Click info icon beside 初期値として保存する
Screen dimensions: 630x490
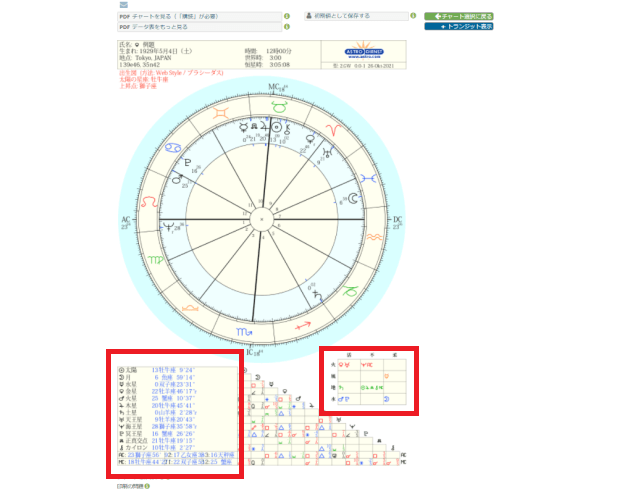pyautogui.click(x=414, y=16)
